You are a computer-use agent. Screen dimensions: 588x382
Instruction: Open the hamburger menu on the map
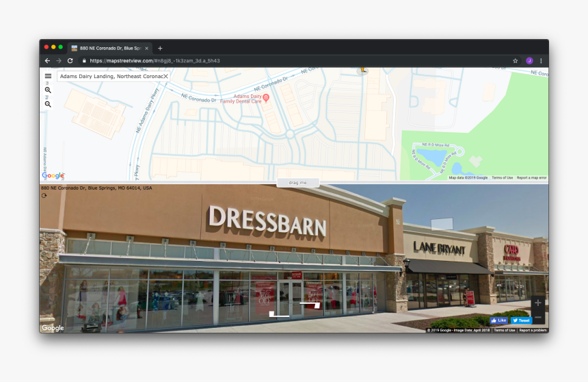[x=48, y=76]
